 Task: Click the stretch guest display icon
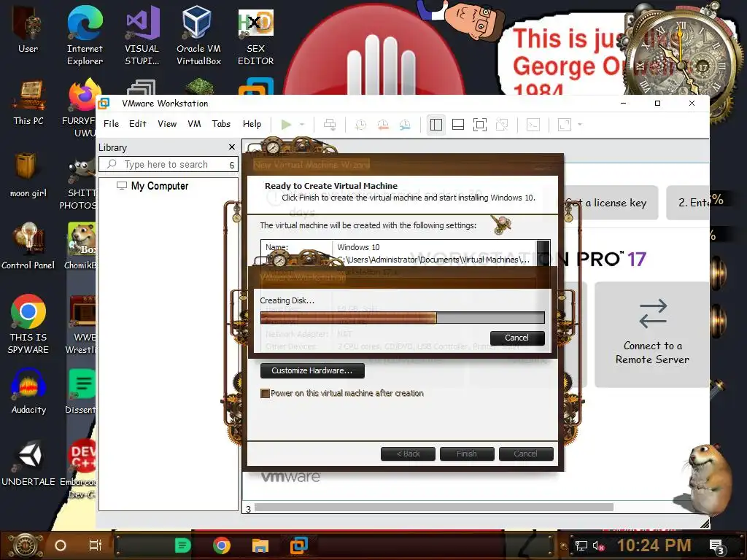pos(565,125)
